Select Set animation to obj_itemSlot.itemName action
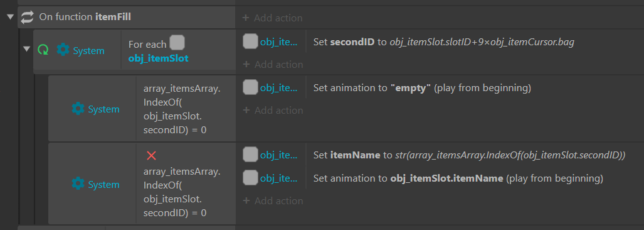 (x=458, y=178)
